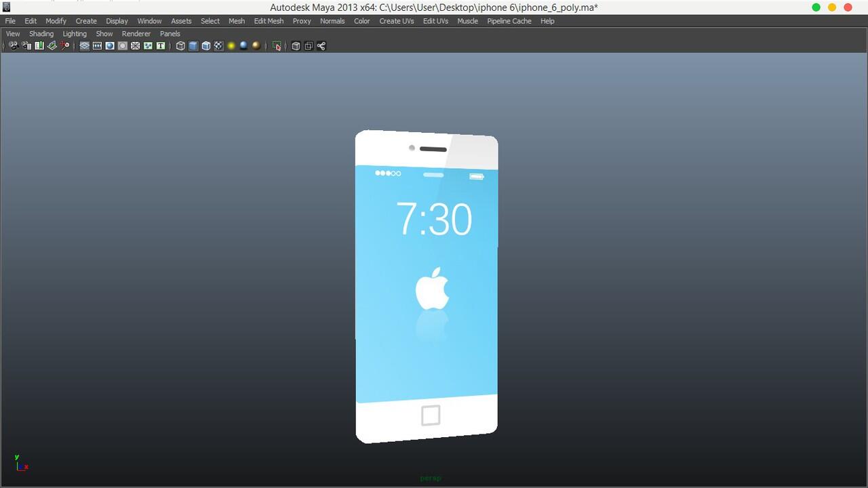The image size is (868, 488).
Task: Toggle the Textured checker icon
Action: pos(218,46)
